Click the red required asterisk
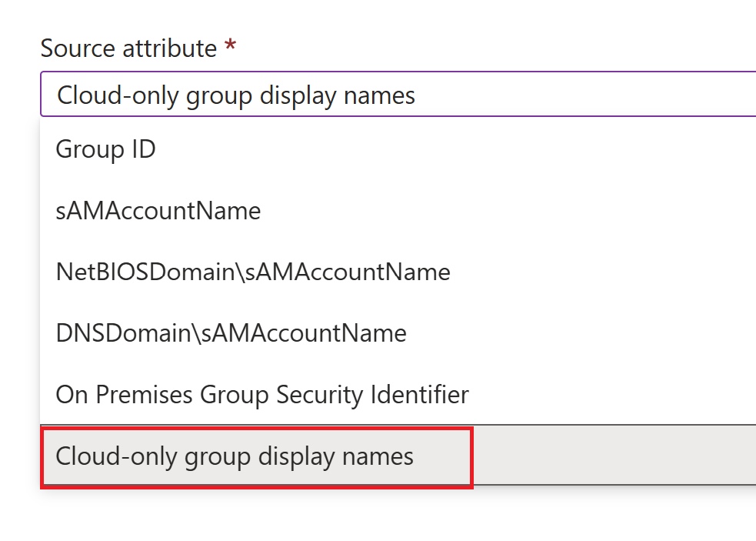This screenshot has width=756, height=541. (229, 48)
